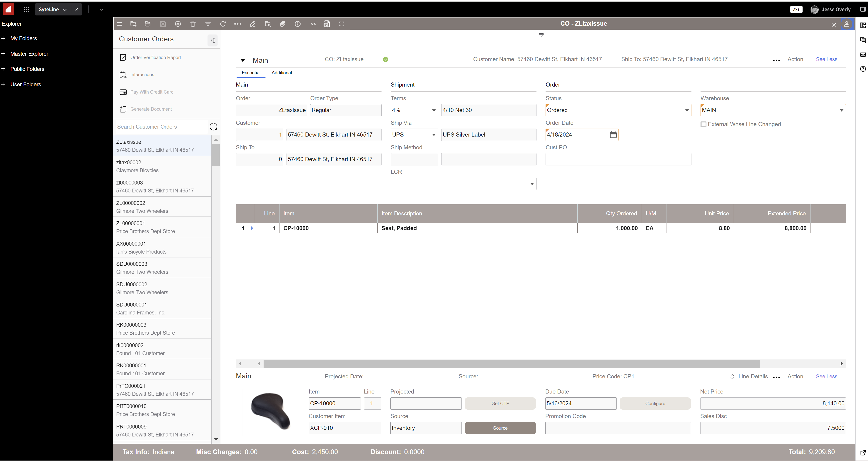The width and height of the screenshot is (868, 461).
Task: Click the Search Customer Orders magnifier icon
Action: pos(213,127)
